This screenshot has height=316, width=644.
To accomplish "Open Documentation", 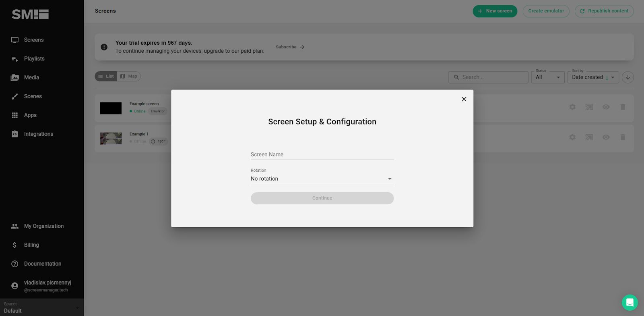I will pyautogui.click(x=43, y=264).
